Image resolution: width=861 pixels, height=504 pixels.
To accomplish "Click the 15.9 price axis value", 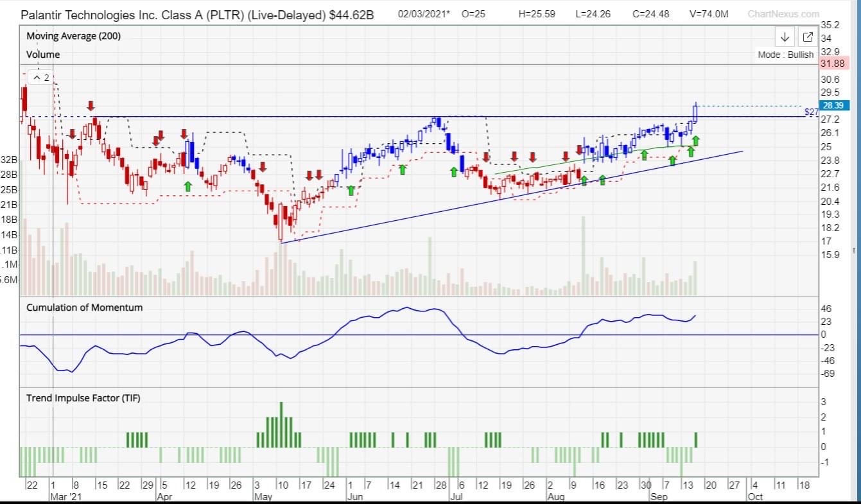I will (830, 255).
